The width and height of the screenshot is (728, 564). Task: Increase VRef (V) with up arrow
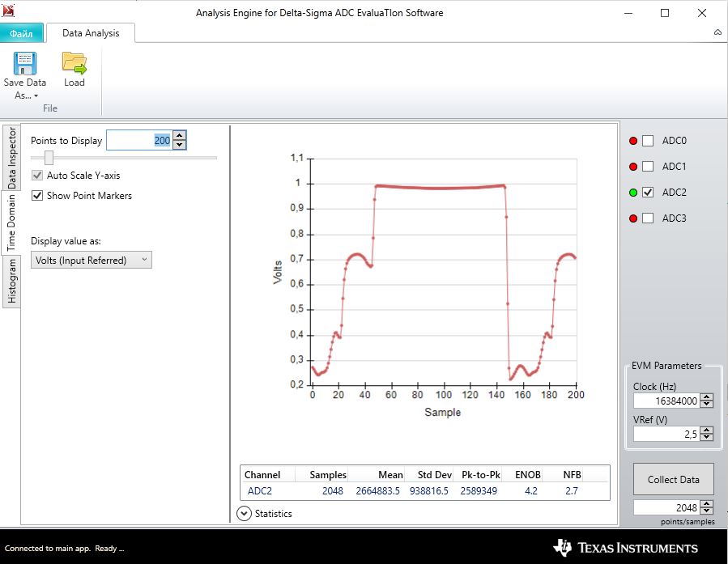pos(707,430)
